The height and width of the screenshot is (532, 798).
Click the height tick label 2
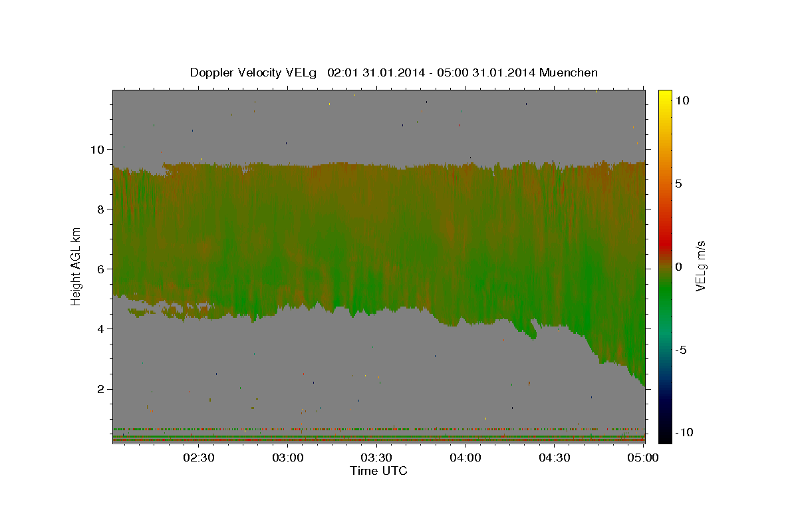[102, 389]
